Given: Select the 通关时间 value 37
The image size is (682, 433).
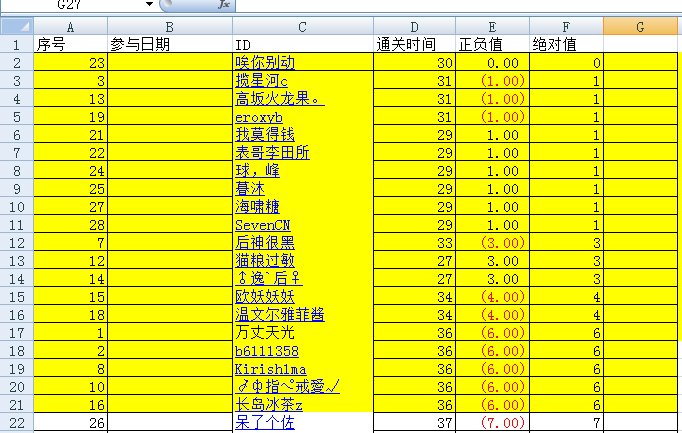Looking at the screenshot, I should [415, 423].
